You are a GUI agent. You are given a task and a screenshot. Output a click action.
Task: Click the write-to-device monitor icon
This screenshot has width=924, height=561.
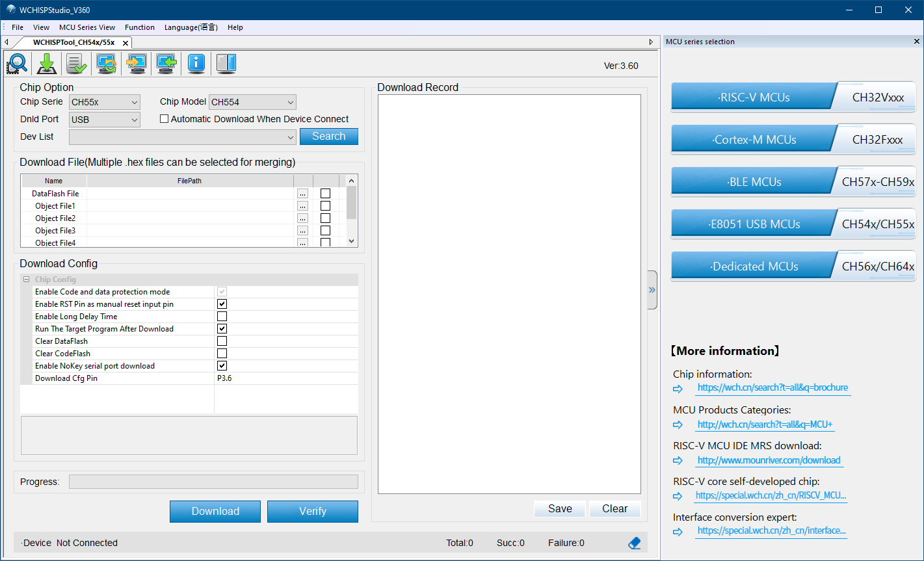click(x=136, y=63)
